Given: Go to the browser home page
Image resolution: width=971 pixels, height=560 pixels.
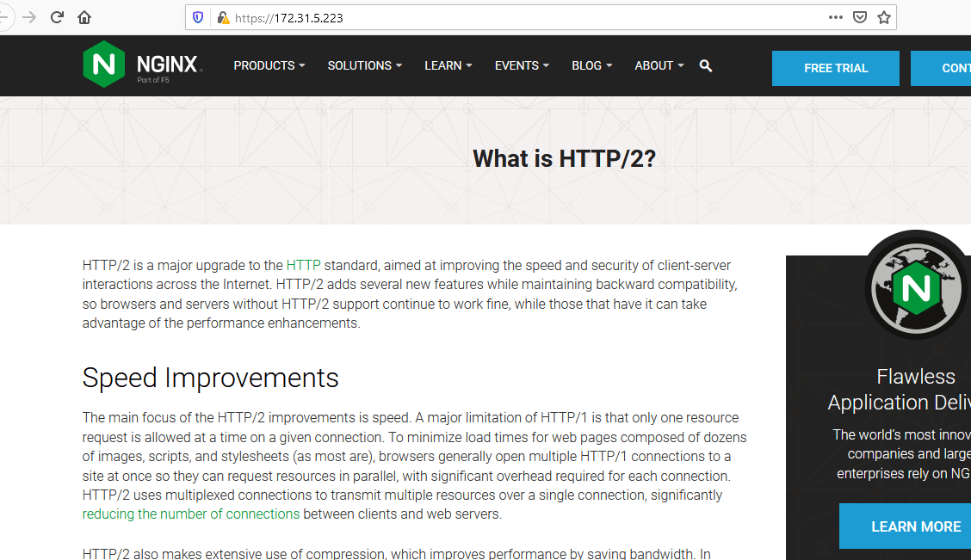Looking at the screenshot, I should click(x=84, y=17).
